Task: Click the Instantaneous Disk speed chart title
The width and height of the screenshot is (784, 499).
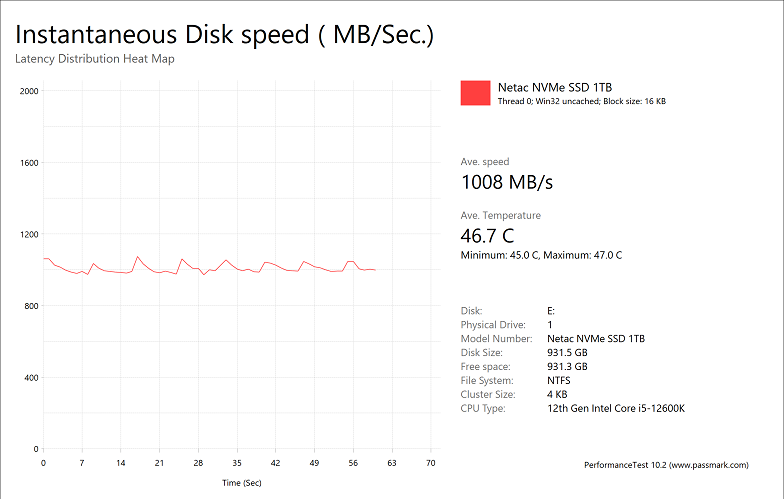Action: pos(225,34)
